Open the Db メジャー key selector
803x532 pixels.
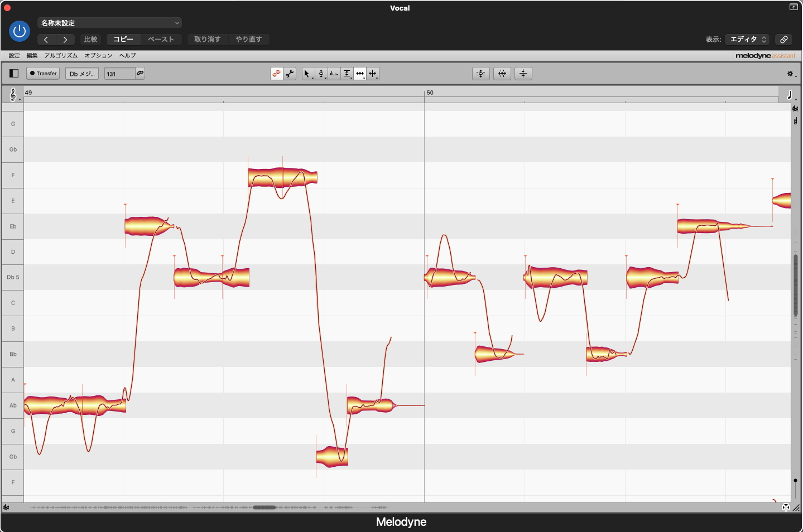[x=82, y=74]
